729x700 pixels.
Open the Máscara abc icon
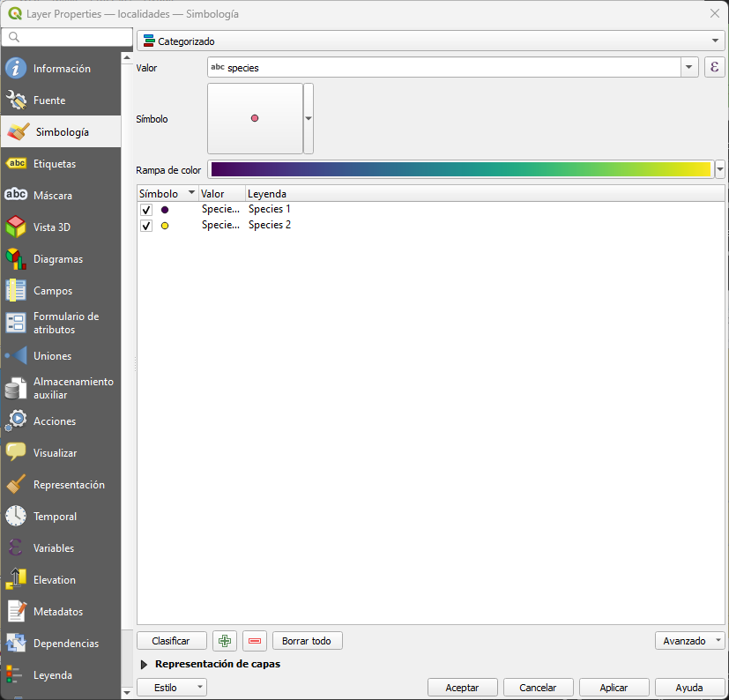pos(16,195)
